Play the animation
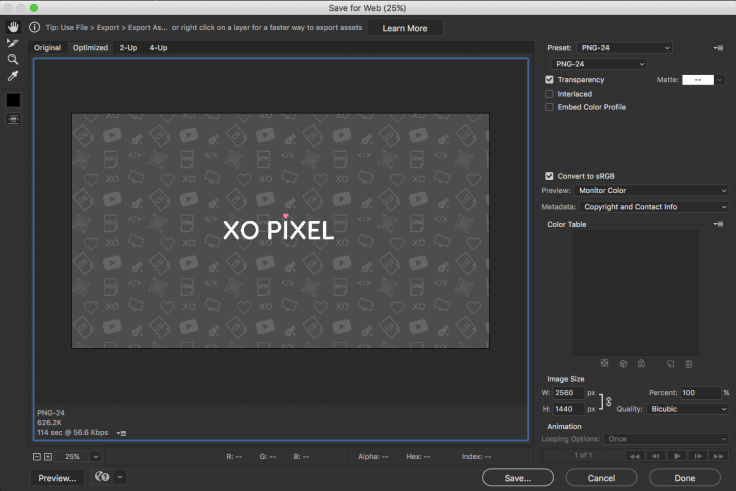This screenshot has width=736, height=491. click(x=677, y=456)
